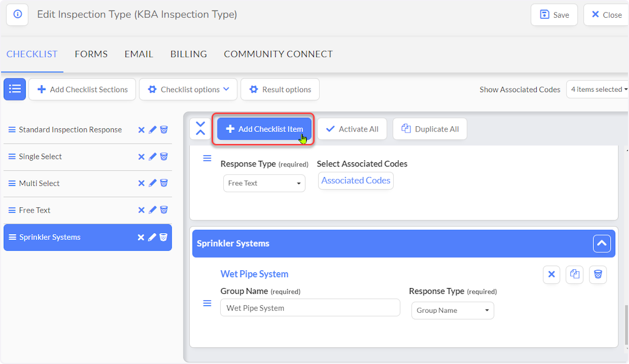Pencil icon on Multi Select row
Viewport: 629px width, 364px height.
pyautogui.click(x=153, y=183)
